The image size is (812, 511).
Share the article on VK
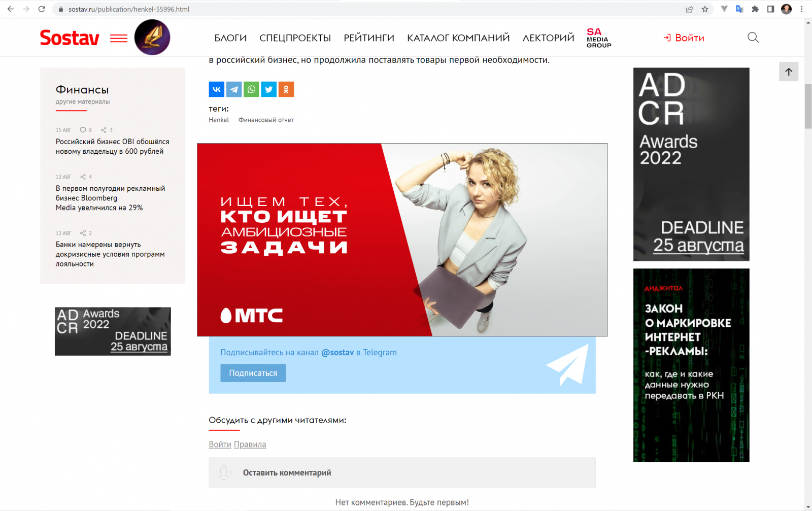pos(216,89)
